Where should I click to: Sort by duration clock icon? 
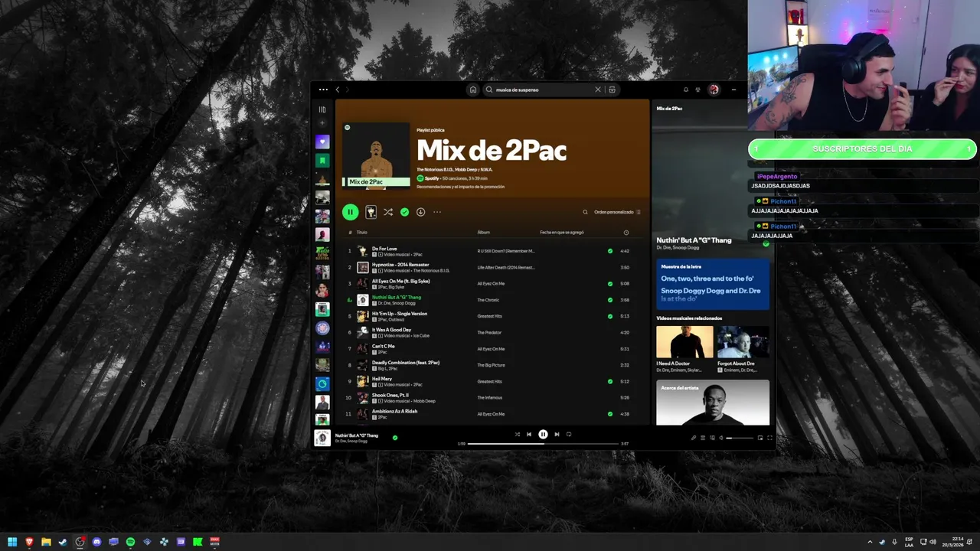[626, 233]
